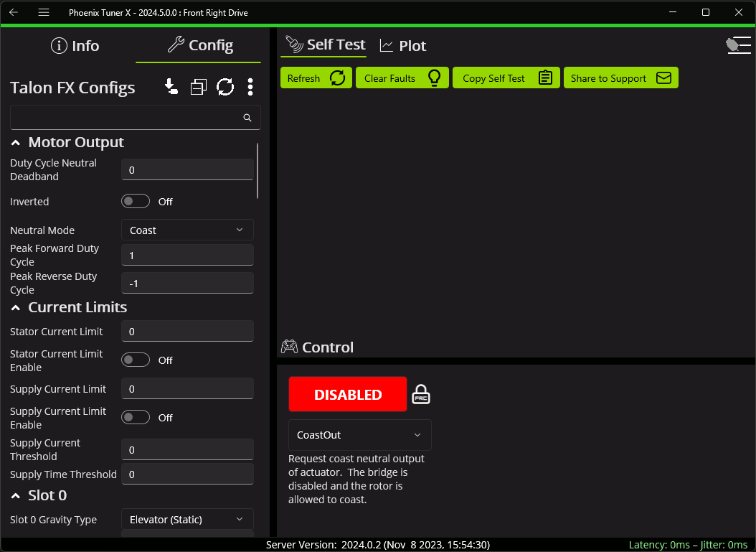Open the three-dot more options menu
Image resolution: width=756 pixels, height=552 pixels.
(x=250, y=87)
